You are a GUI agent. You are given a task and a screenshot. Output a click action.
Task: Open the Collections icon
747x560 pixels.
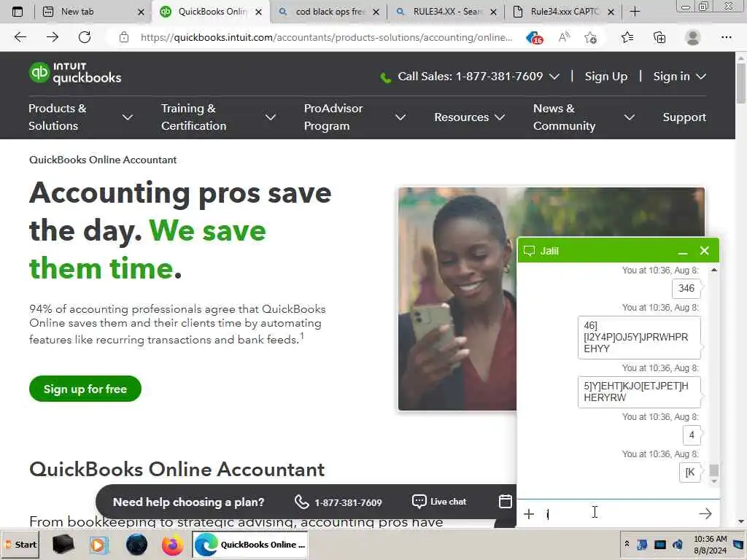click(x=659, y=37)
